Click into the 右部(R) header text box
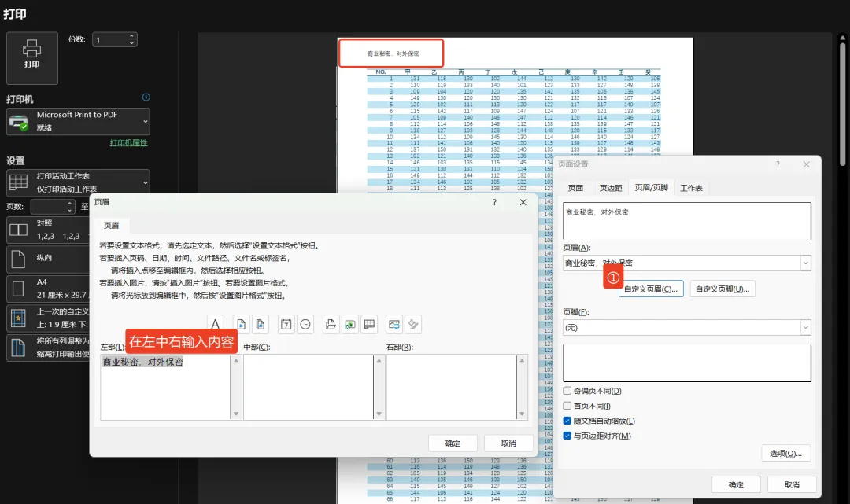Screen dimensions: 850x504 (x=452, y=387)
